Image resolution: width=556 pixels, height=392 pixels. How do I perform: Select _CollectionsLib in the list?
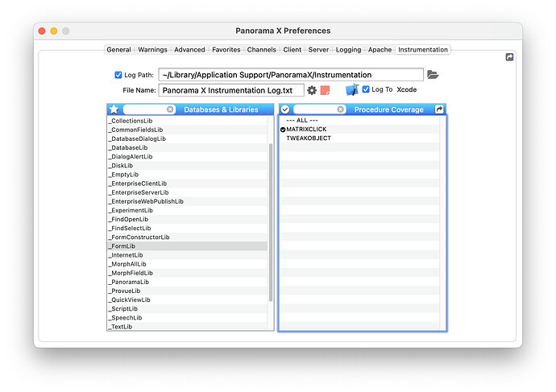[188, 121]
